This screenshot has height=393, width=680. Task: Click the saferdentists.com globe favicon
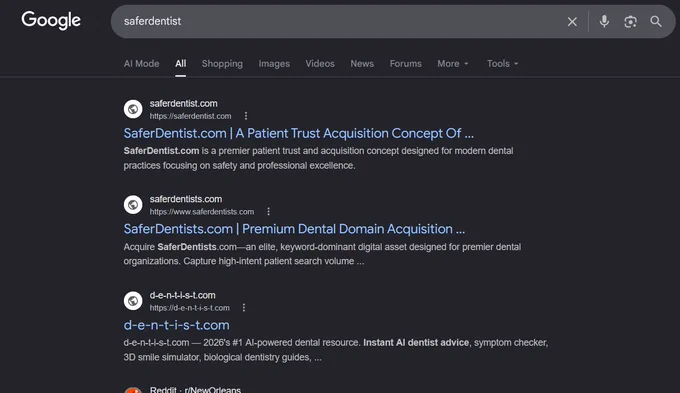tap(133, 204)
